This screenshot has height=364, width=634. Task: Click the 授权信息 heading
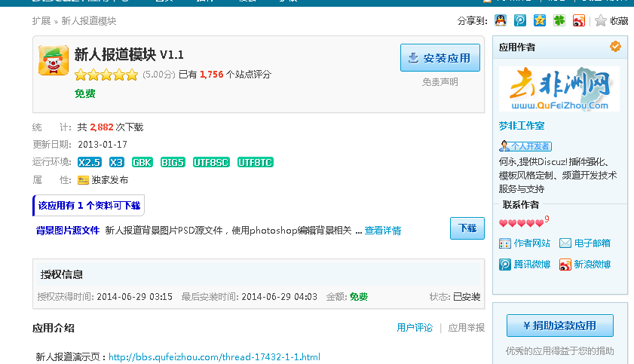[62, 275]
